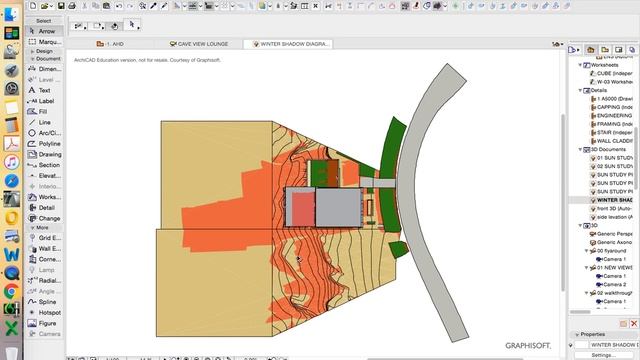Select the Drawing tool
The width and height of the screenshot is (640, 360).
tap(44, 154)
